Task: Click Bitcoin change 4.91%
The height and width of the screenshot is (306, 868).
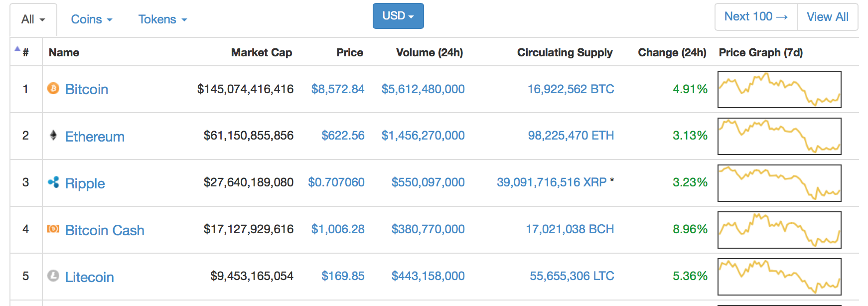Action: [690, 89]
